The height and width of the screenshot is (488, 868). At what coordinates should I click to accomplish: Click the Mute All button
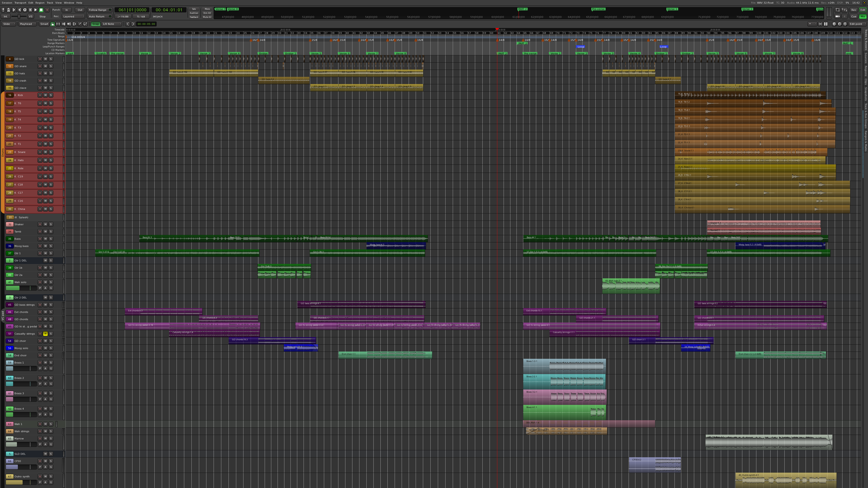click(x=207, y=17)
